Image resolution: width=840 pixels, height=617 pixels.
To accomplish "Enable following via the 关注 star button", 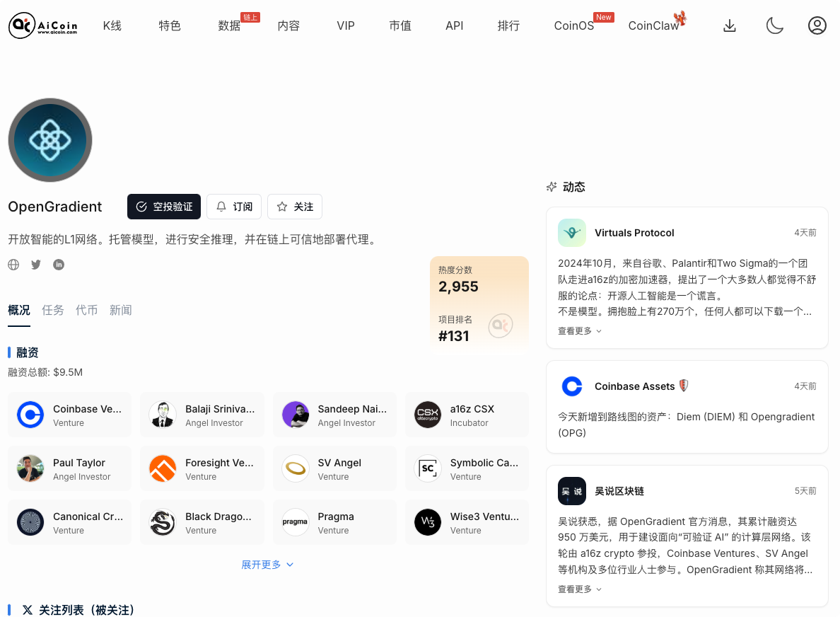I will (294, 207).
